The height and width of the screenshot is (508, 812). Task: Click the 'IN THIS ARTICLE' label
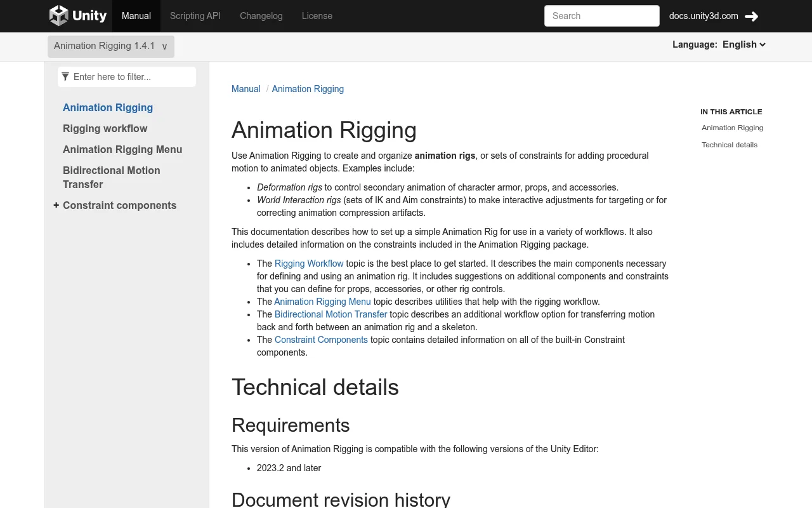731,112
